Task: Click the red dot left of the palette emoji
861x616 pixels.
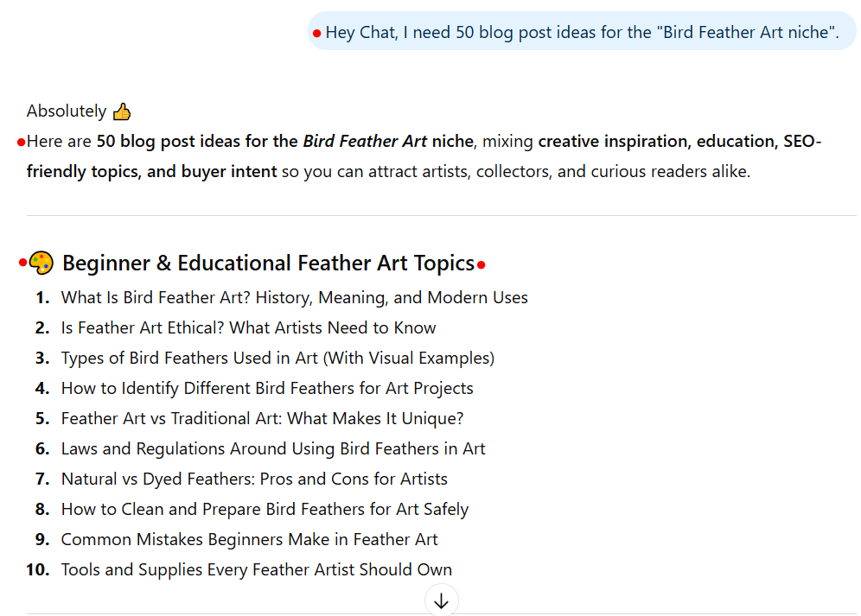Action: [x=22, y=261]
